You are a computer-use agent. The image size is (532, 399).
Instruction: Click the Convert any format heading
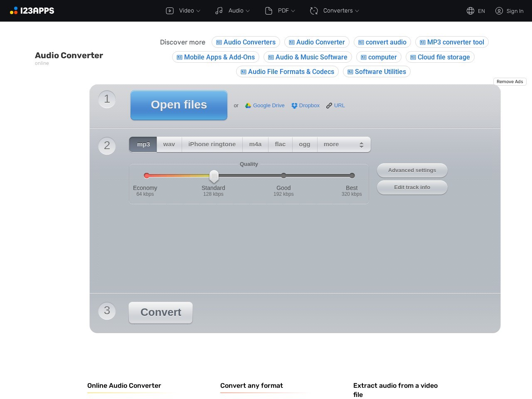[x=251, y=386]
